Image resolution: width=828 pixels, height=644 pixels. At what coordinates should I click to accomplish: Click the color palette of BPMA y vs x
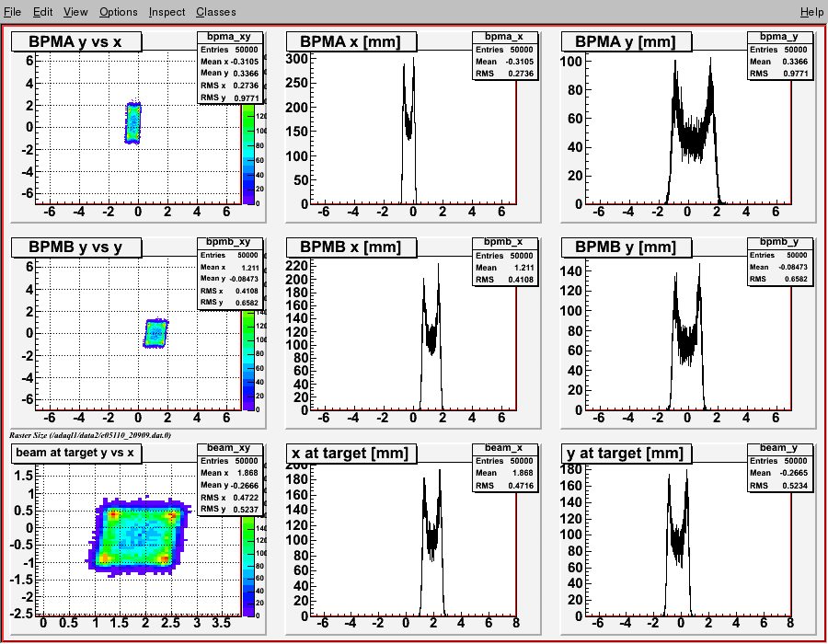248,155
